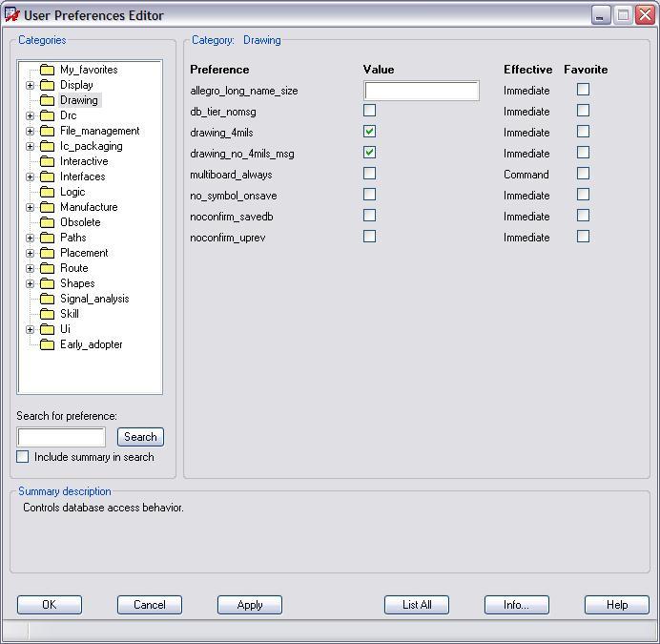Viewport: 660px width, 644px height.
Task: Expand the Display category node
Action: 30,85
